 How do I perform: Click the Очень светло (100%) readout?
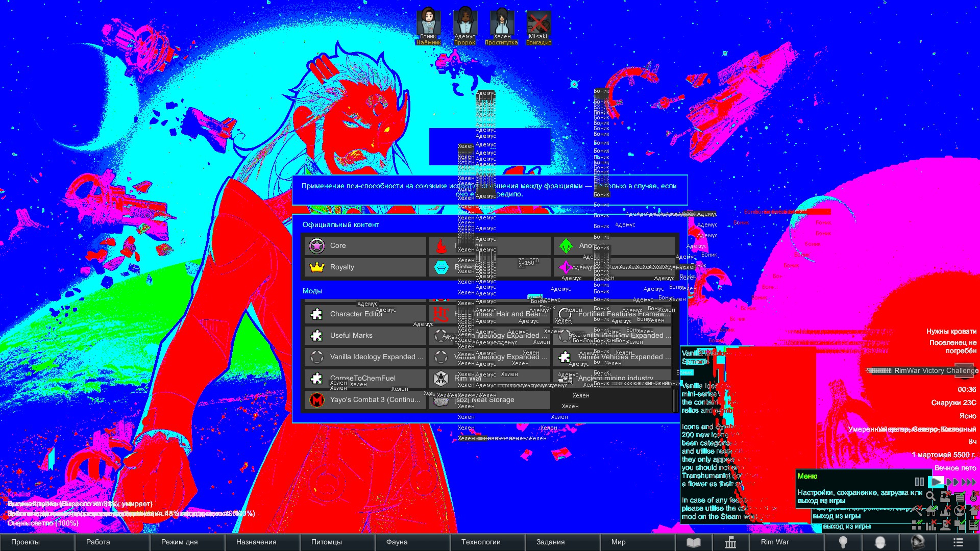[x=43, y=523]
